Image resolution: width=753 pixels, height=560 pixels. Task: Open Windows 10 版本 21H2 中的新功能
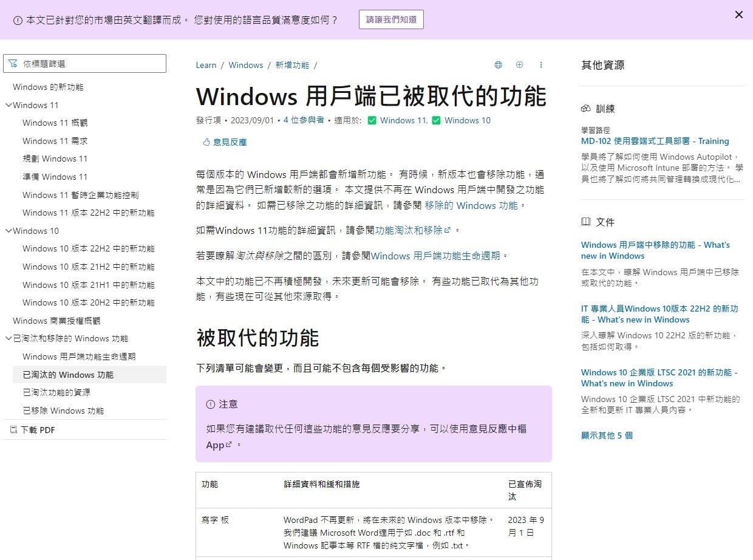tap(89, 267)
